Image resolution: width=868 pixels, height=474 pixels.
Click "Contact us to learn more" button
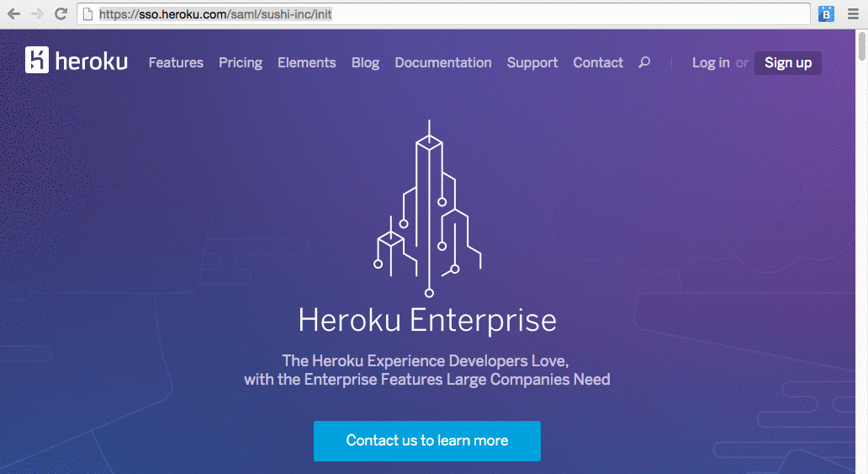427,440
